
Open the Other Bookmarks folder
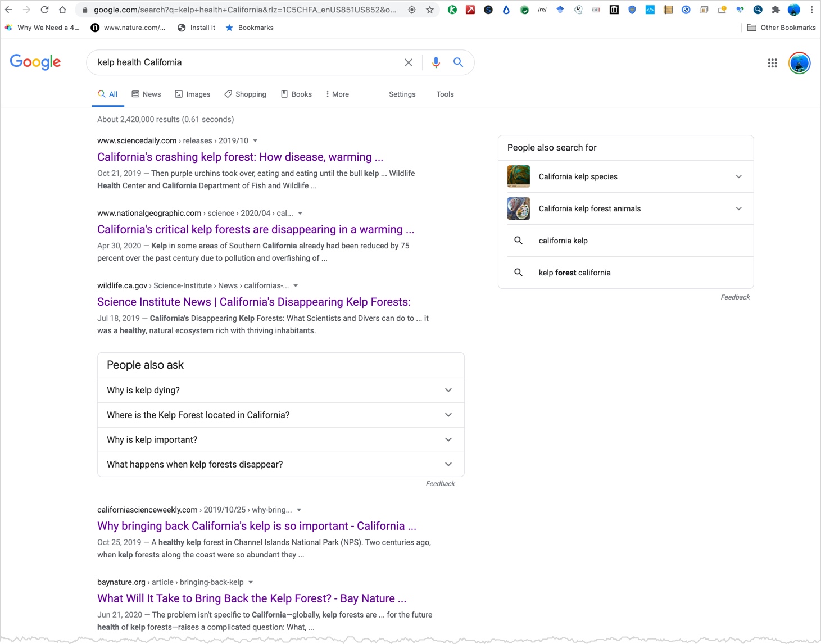781,28
